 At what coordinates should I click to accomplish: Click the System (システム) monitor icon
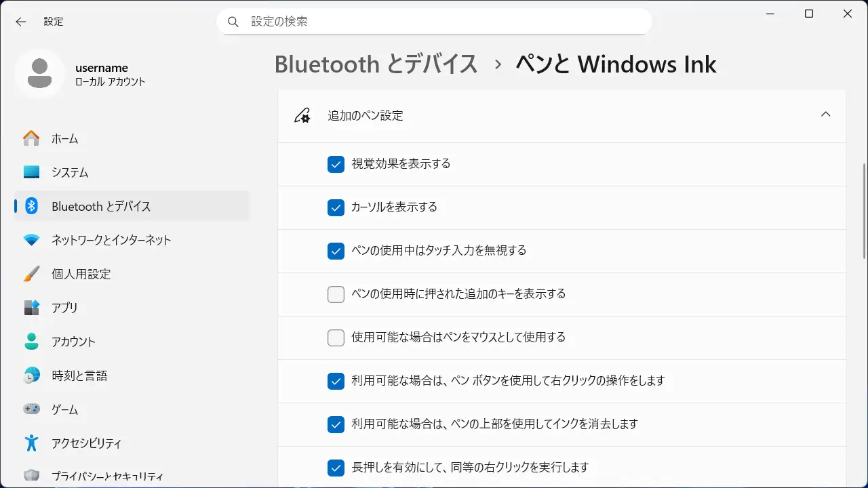click(31, 172)
